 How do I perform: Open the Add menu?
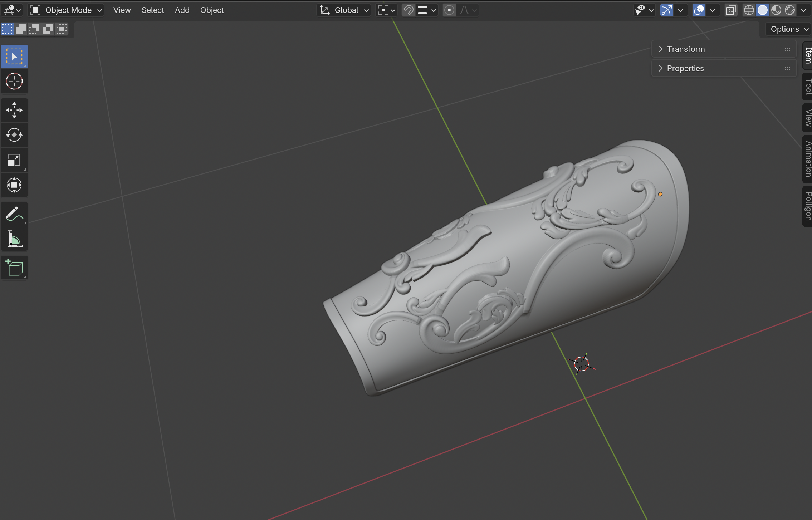coord(182,10)
